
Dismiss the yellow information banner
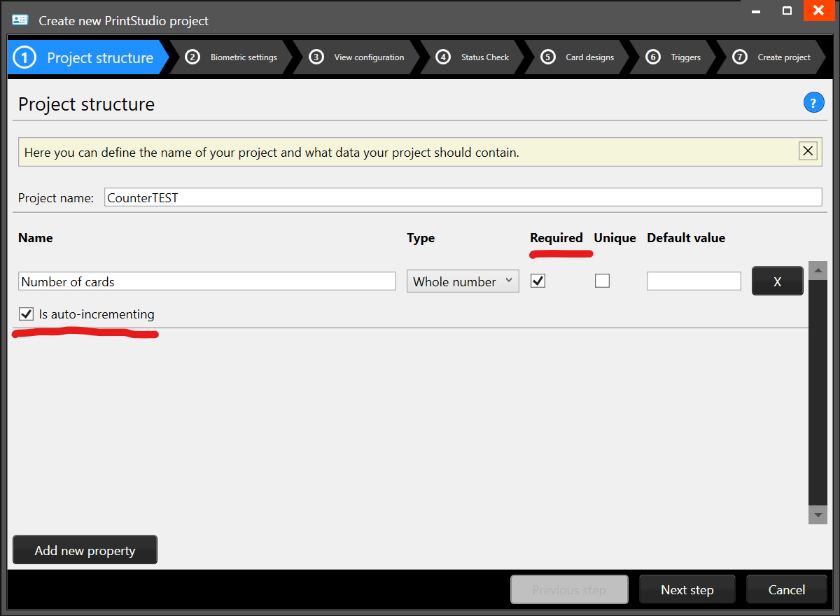pos(808,150)
